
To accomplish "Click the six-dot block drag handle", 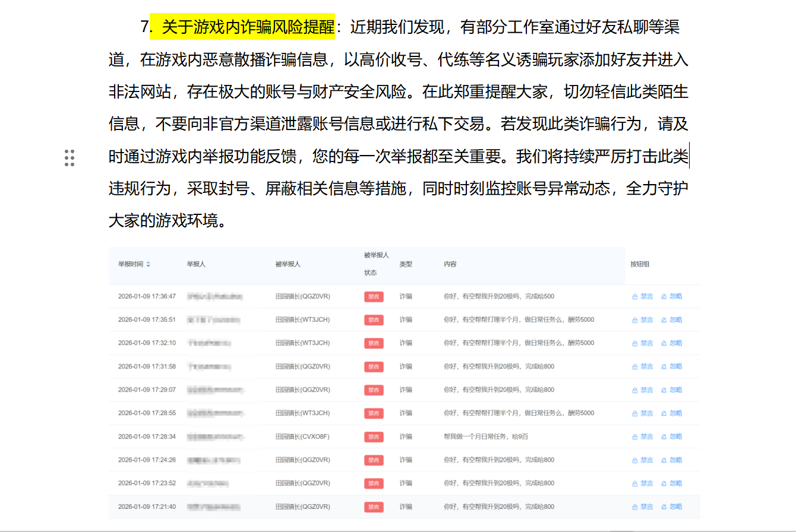I will [70, 158].
